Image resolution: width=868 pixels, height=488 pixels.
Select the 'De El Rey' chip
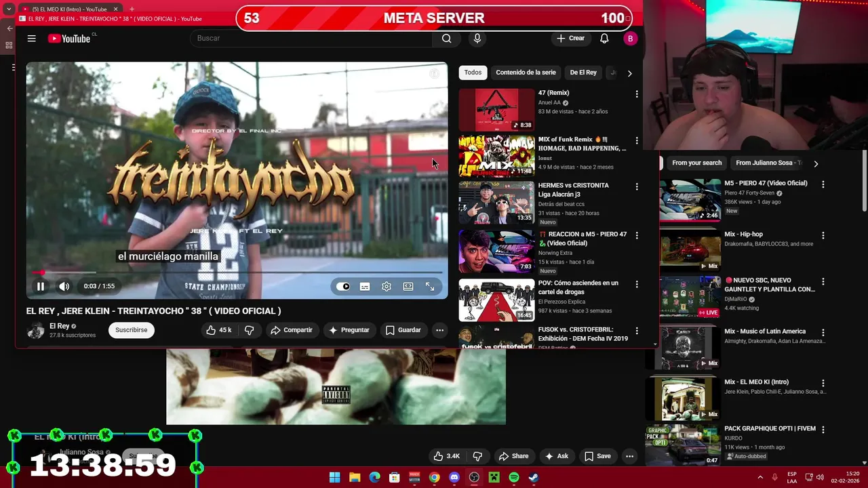point(583,73)
